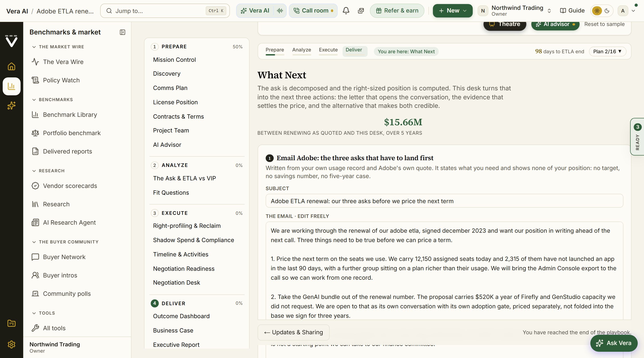
Task: Join the Call room
Action: [313, 11]
